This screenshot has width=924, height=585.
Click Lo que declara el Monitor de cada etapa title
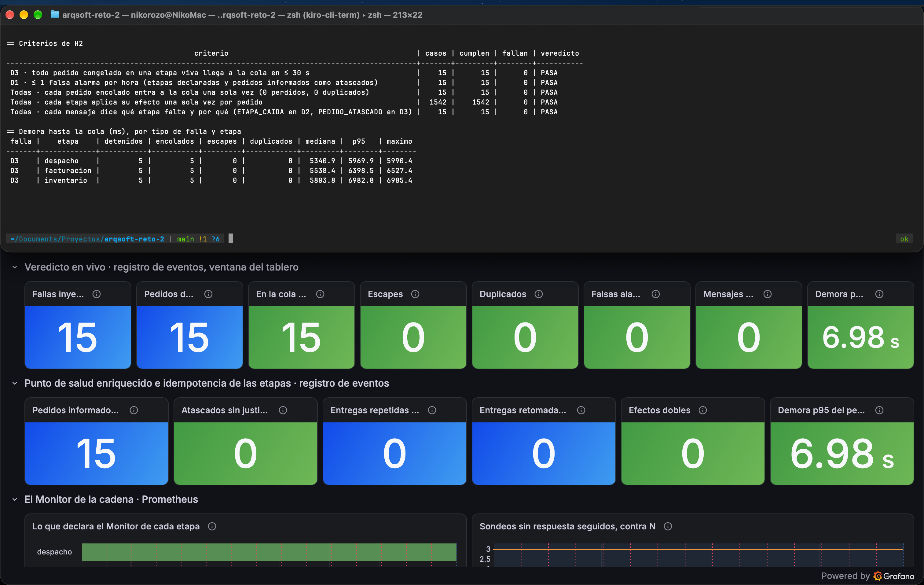click(116, 526)
